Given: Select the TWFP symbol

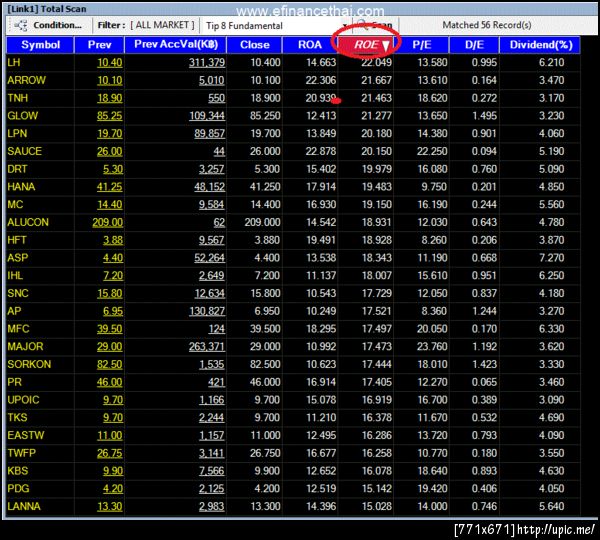Looking at the screenshot, I should [21, 453].
